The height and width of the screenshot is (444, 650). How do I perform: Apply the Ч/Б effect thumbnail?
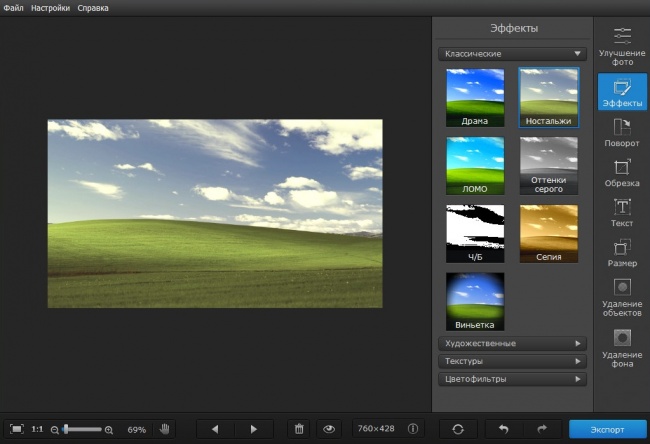pos(475,234)
